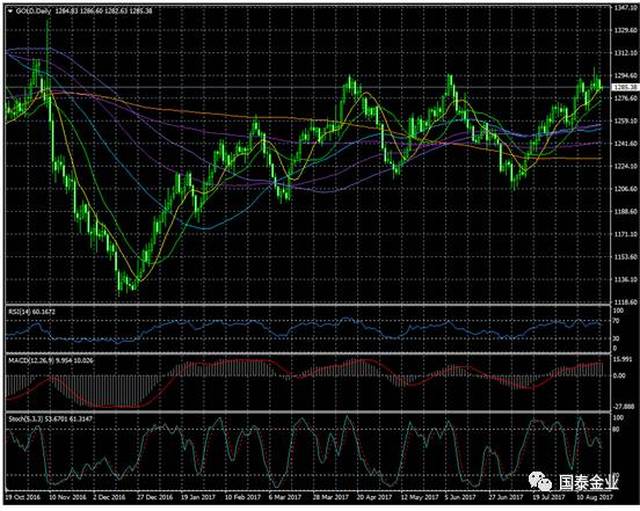This screenshot has width=640, height=511.
Task: Click the 1118.60 price at axis bottom
Action: pyautogui.click(x=623, y=302)
